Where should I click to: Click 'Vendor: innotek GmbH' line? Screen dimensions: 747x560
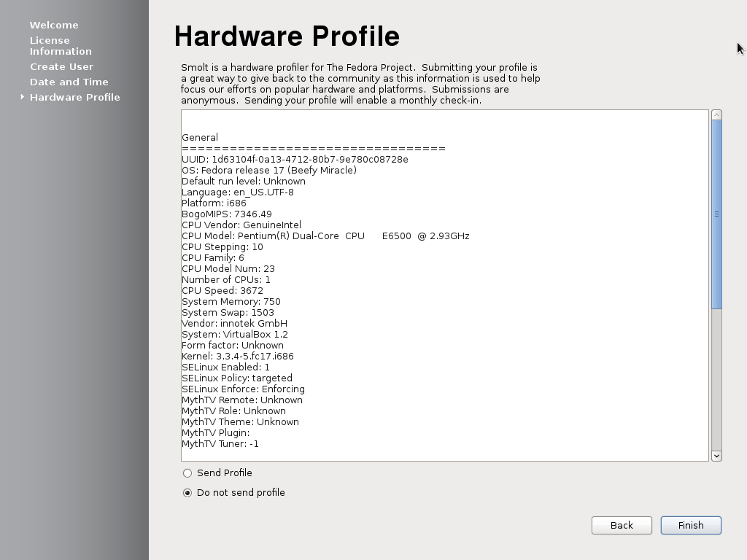tap(234, 324)
